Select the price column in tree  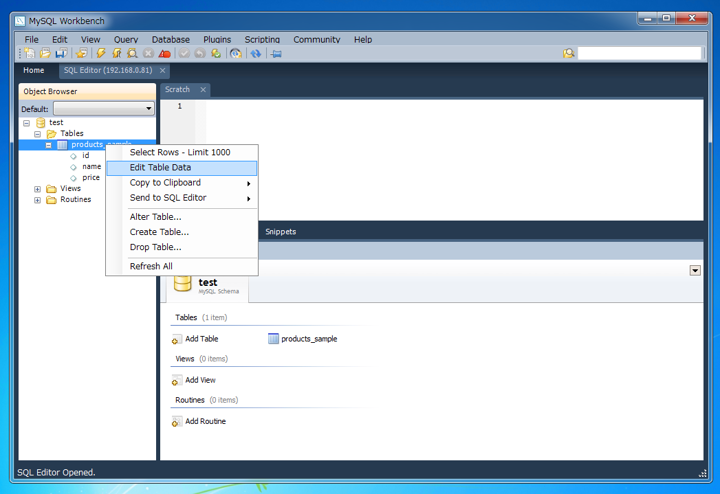click(x=91, y=178)
